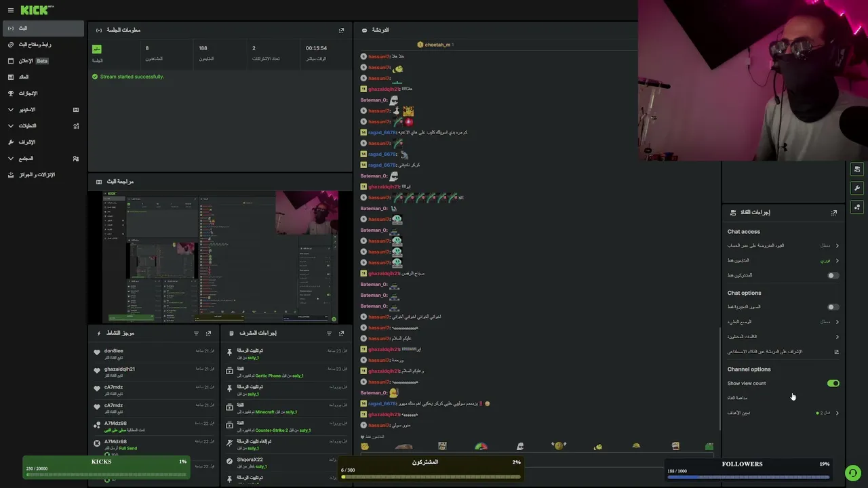The height and width of the screenshot is (488, 868).
Task: Click the المشتركون subscribers goal progress bar
Action: click(x=431, y=468)
